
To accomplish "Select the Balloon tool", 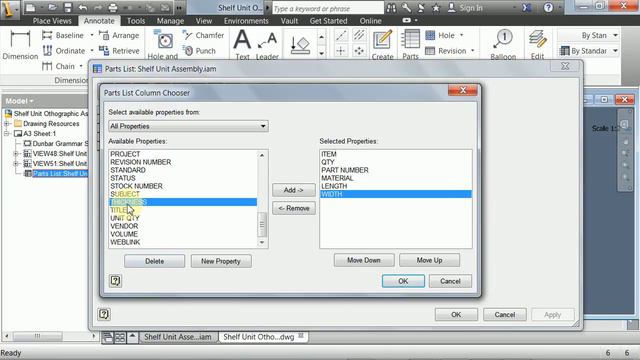I will (503, 45).
